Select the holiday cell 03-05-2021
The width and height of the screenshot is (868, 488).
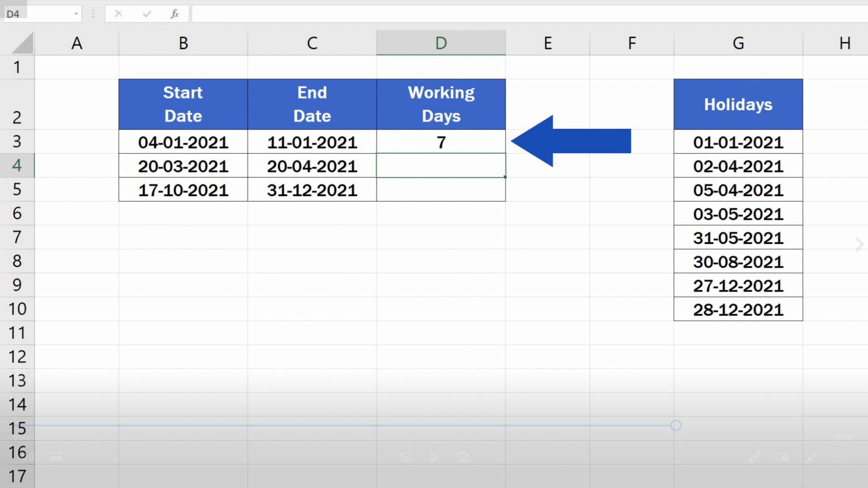pos(738,213)
